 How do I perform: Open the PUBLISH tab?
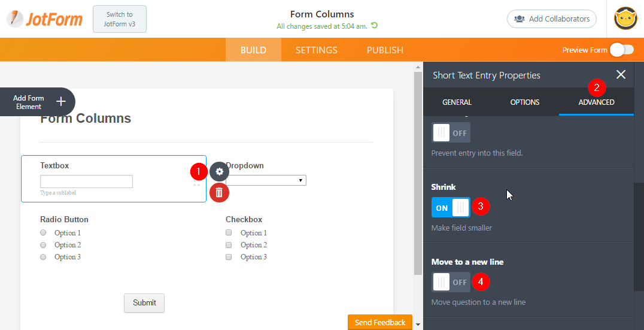[385, 50]
